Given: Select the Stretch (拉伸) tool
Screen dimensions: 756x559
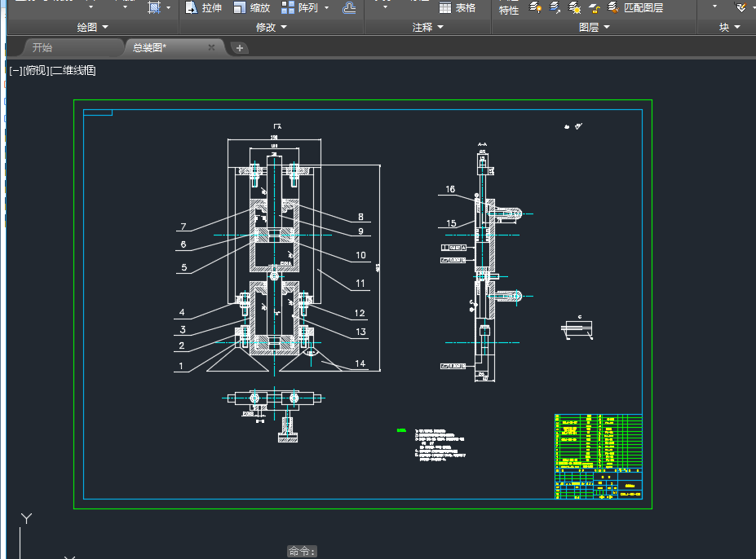Looking at the screenshot, I should (x=203, y=8).
